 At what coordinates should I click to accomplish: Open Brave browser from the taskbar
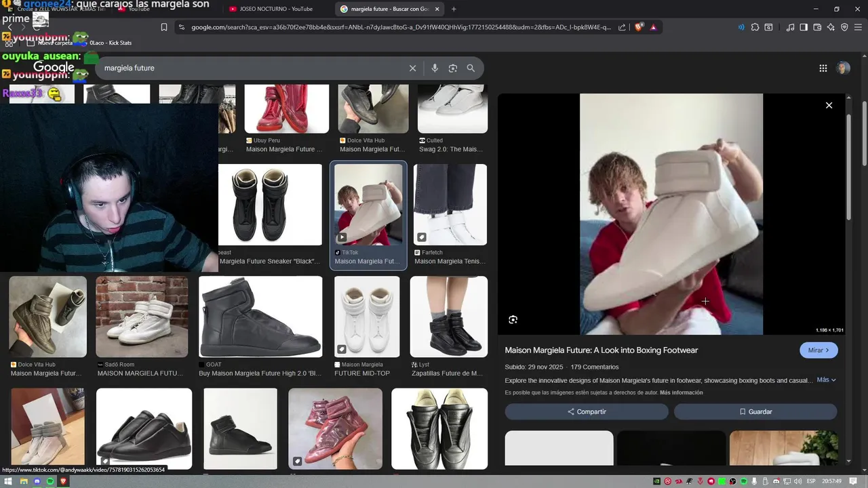[x=64, y=481]
